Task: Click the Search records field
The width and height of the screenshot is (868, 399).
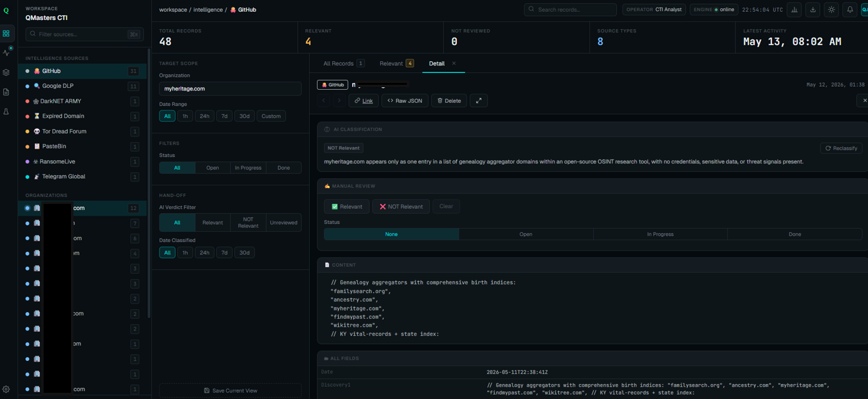Action: [x=570, y=10]
